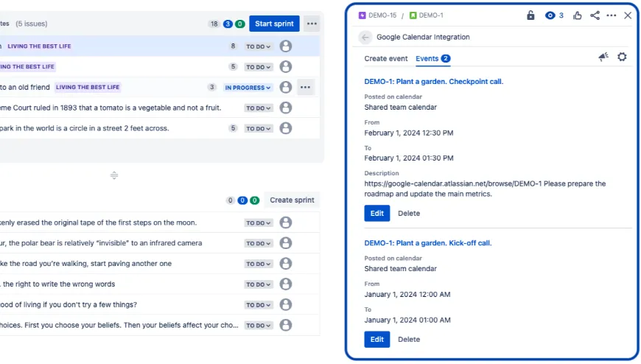
Task: Click the lock restriction icon in issue header
Action: click(530, 15)
